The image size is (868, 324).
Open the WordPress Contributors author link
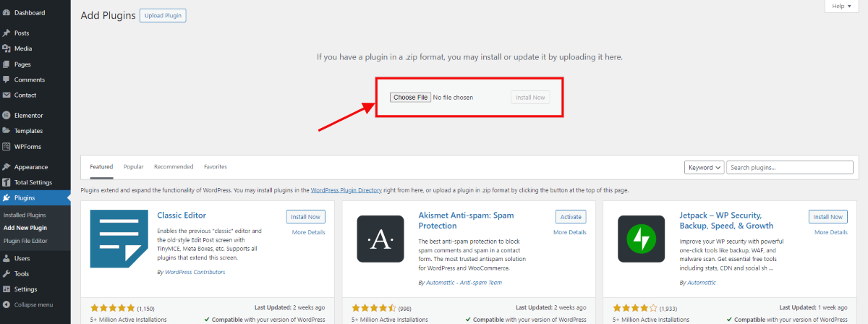[194, 272]
